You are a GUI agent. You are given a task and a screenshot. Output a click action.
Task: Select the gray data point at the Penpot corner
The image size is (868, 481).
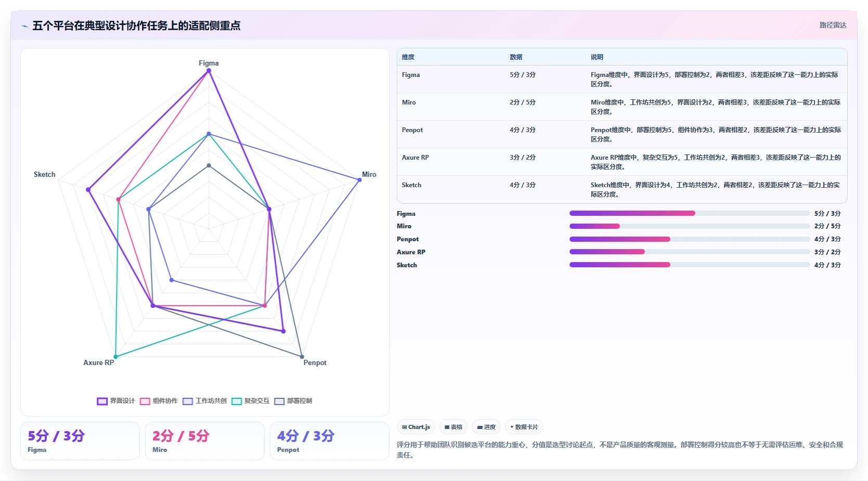point(302,357)
